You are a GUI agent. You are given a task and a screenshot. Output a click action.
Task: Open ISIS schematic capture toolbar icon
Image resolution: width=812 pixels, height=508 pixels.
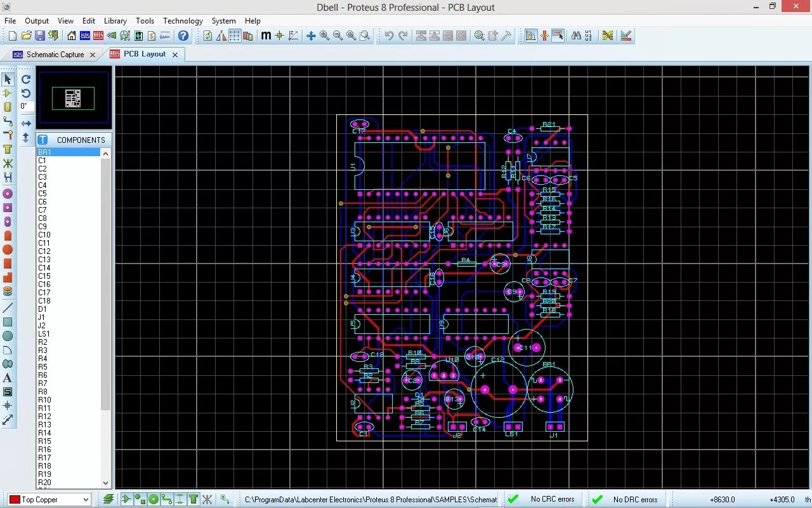pos(85,36)
